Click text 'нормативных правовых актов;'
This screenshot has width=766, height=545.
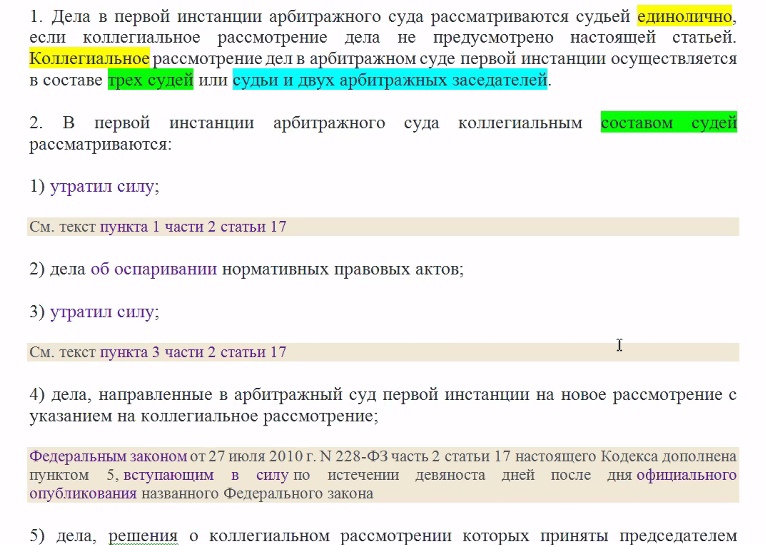tap(342, 269)
